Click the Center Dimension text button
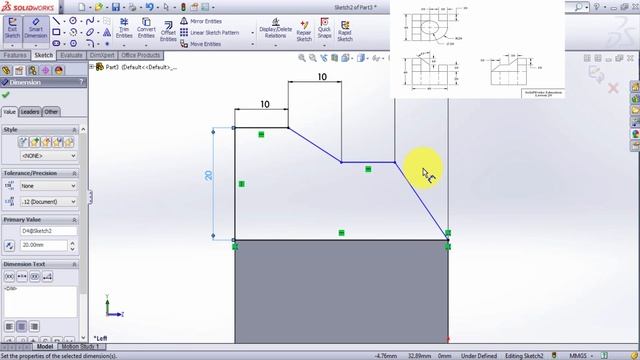The image size is (640, 360). tap(22, 277)
